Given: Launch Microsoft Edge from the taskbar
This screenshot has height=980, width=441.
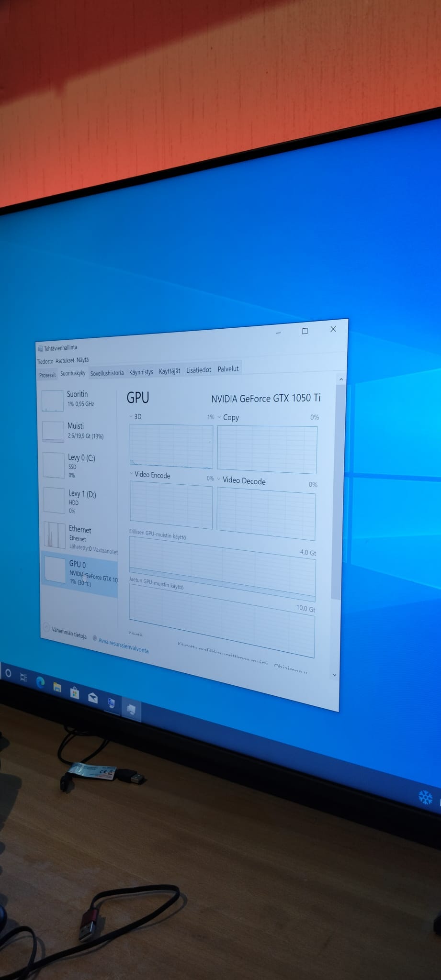Looking at the screenshot, I should pos(40,683).
